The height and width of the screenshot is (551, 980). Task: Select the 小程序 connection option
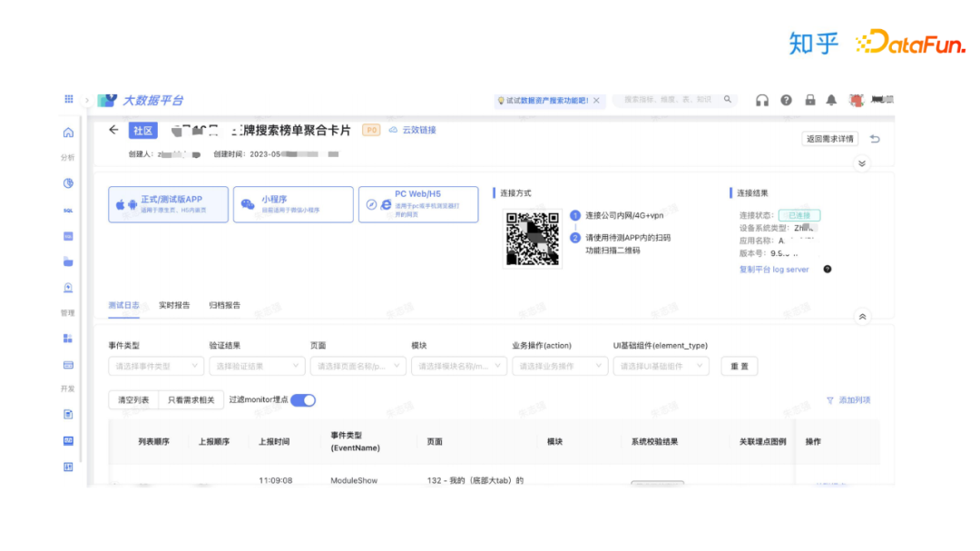tap(292, 203)
